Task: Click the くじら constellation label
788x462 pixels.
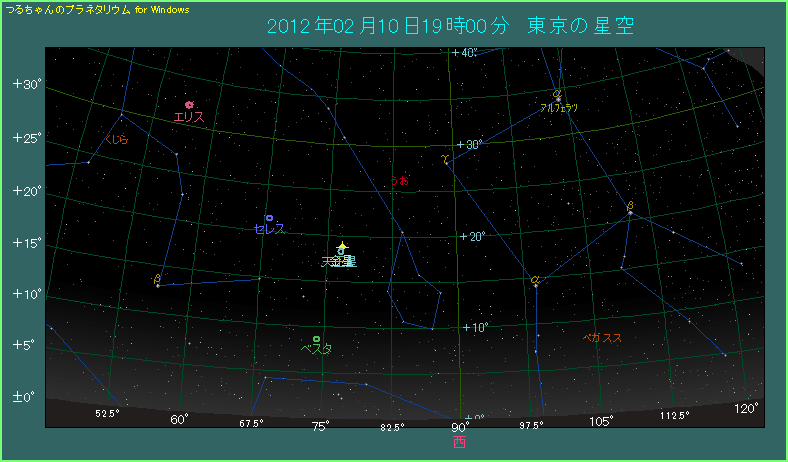Action: (x=117, y=140)
